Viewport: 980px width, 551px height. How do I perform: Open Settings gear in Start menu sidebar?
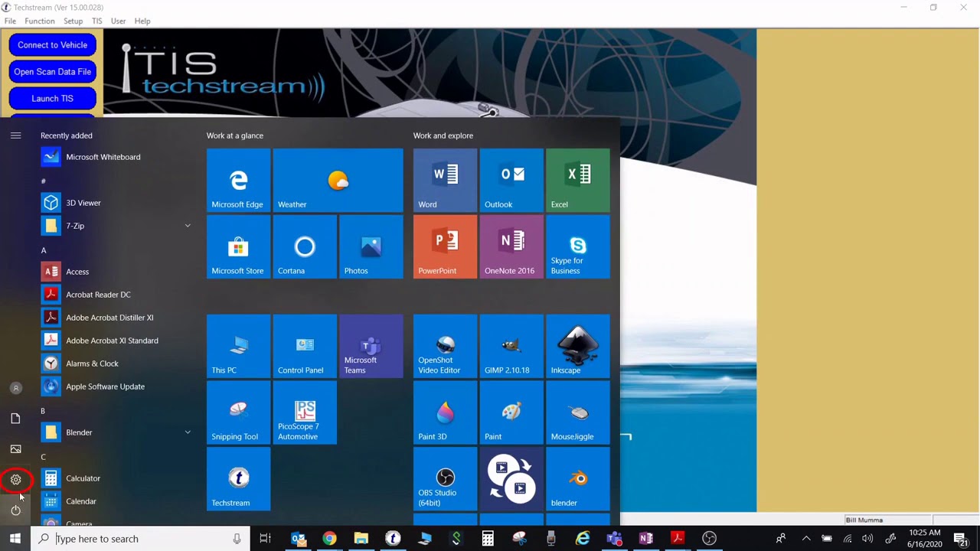[15, 480]
